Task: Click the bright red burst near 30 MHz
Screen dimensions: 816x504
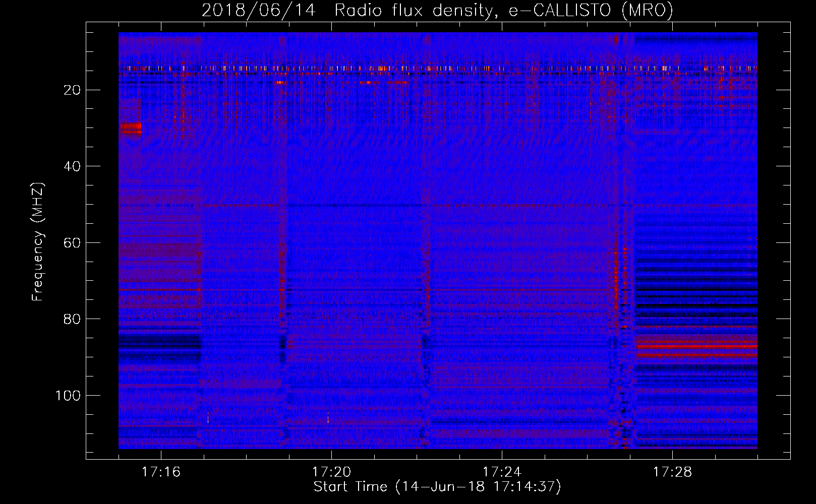Action: click(x=131, y=129)
